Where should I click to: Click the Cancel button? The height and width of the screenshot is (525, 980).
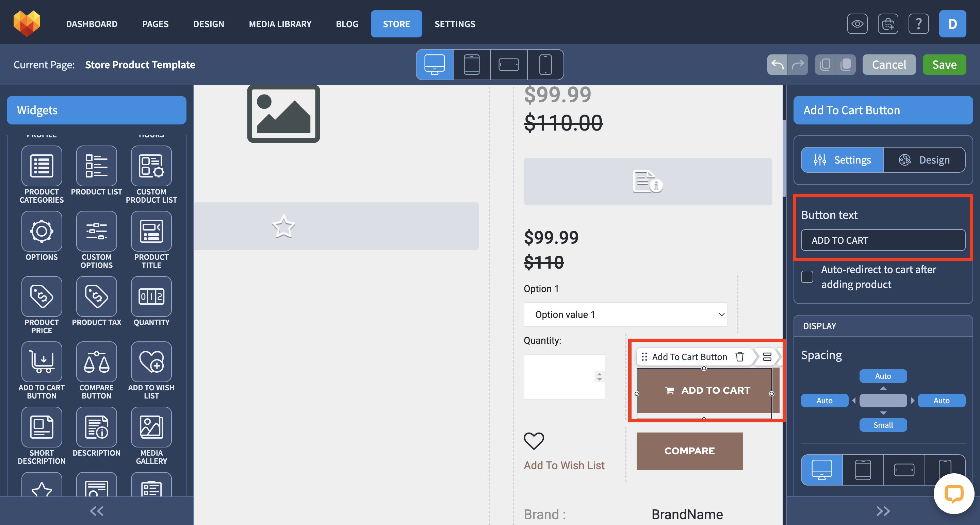coord(889,65)
